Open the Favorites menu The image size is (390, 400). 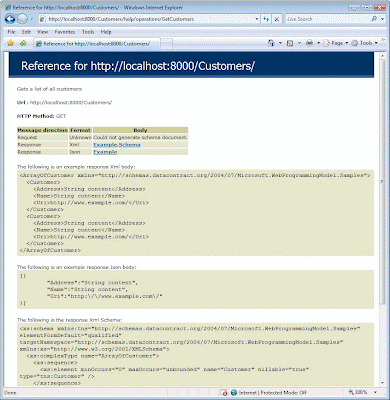tap(65, 32)
